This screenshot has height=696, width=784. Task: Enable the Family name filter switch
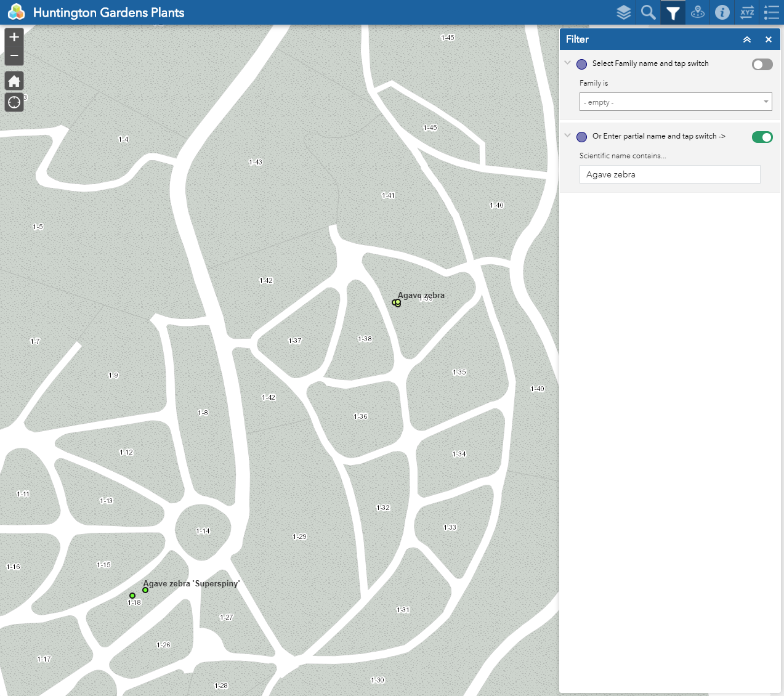point(762,64)
